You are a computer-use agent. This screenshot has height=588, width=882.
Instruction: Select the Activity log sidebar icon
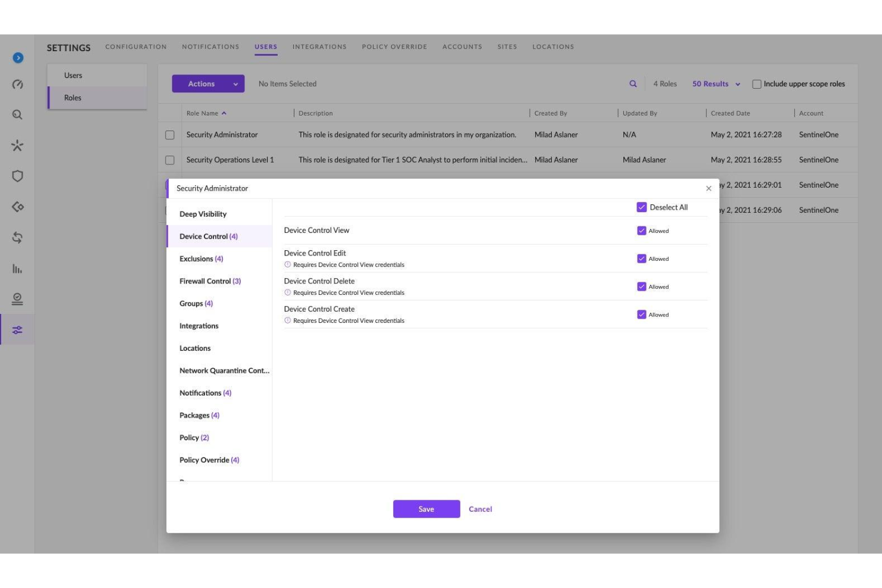[18, 300]
